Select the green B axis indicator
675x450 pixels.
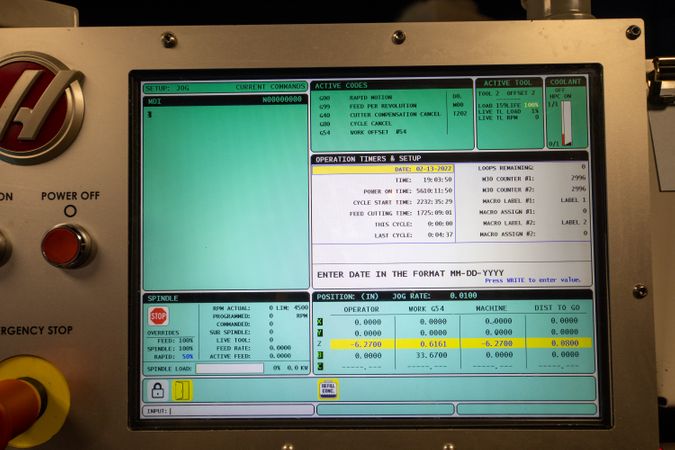coord(320,355)
